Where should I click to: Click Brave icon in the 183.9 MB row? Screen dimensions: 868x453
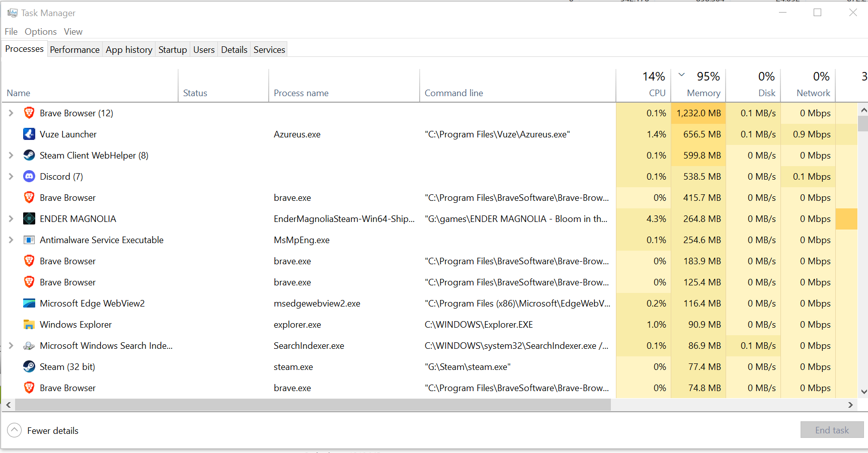coord(29,261)
